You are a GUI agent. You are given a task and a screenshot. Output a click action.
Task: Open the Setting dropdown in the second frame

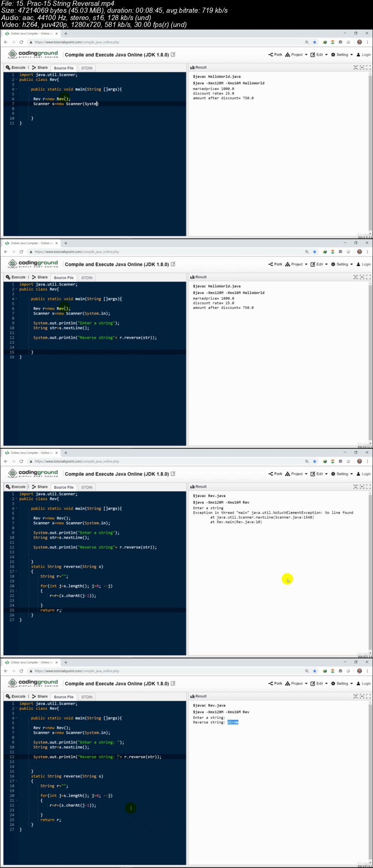coord(342,264)
